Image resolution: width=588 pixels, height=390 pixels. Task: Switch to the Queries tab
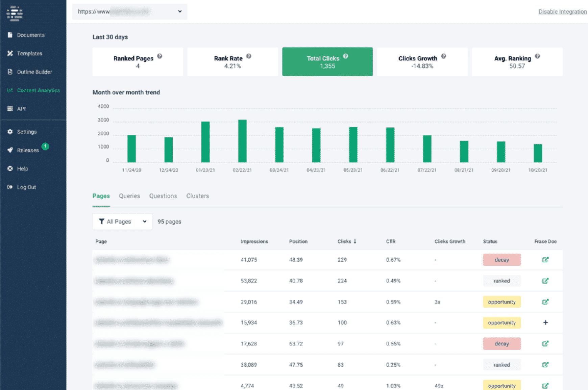pyautogui.click(x=129, y=196)
